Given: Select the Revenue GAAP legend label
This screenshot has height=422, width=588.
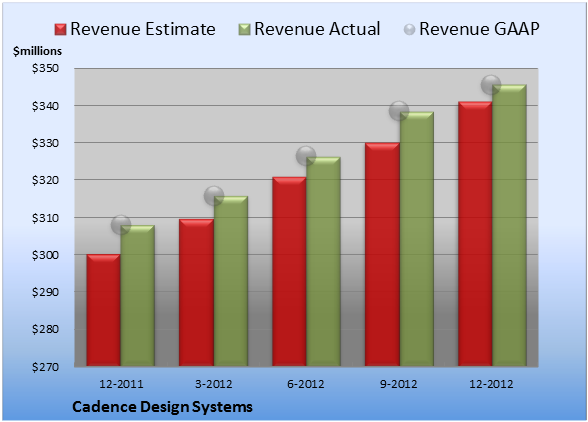Looking at the screenshot, I should click(480, 29).
